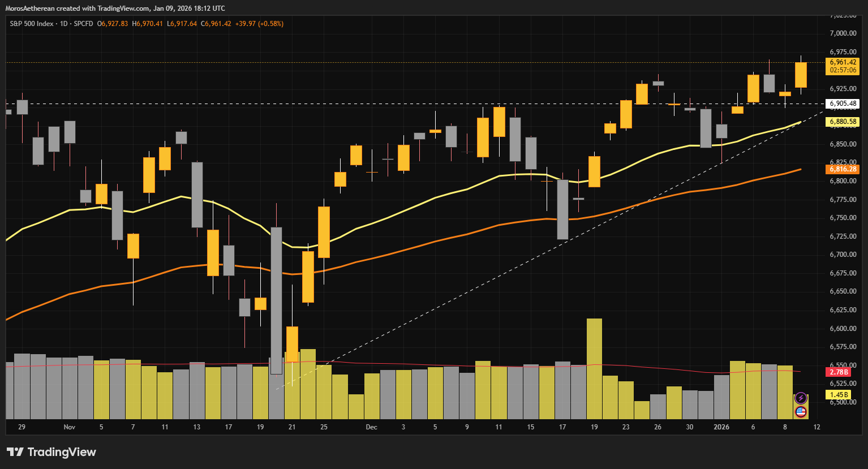
Task: Click the current price label 6,961.42
Action: pyautogui.click(x=843, y=62)
